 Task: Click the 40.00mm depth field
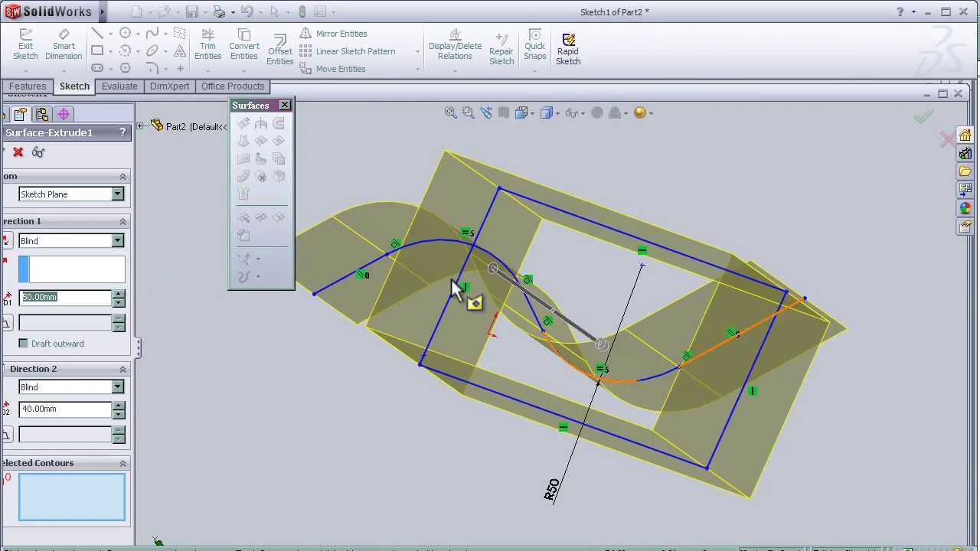pos(65,409)
